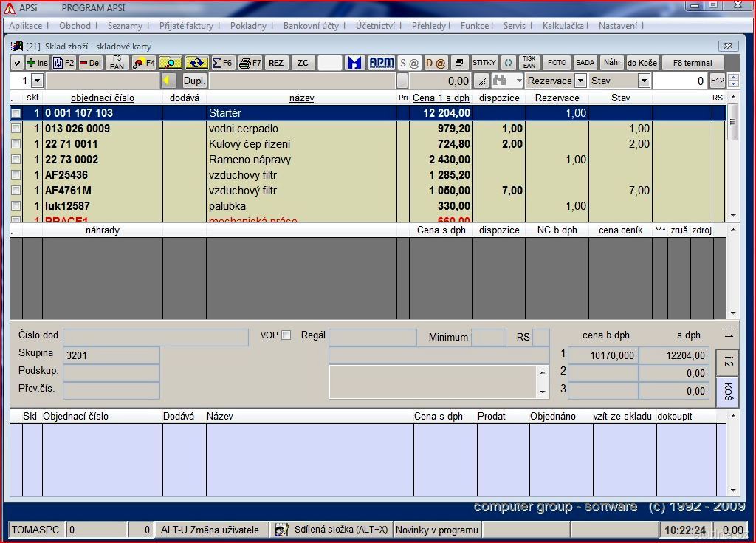Image resolution: width=756 pixels, height=543 pixels.
Task: Toggle the VOP checkbox
Action: 286,335
